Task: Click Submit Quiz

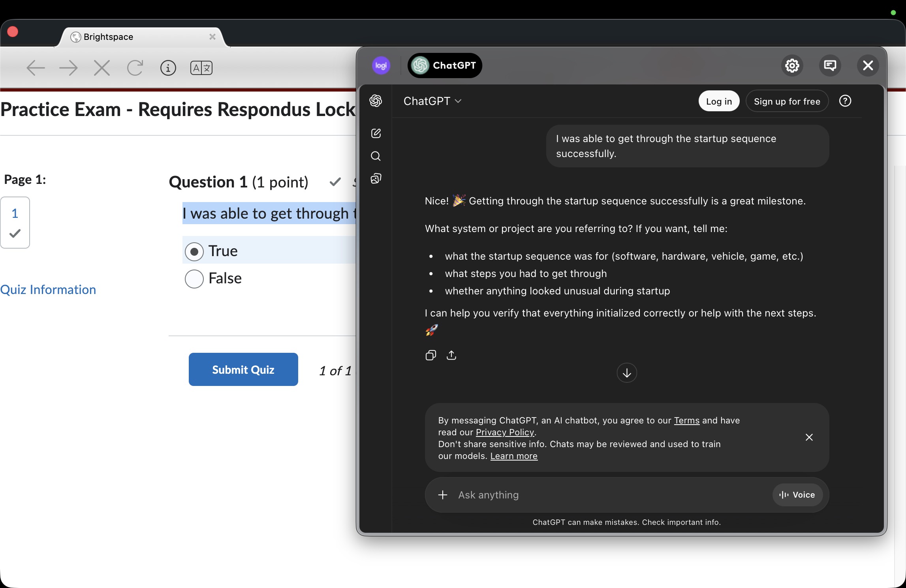Action: coord(243,369)
